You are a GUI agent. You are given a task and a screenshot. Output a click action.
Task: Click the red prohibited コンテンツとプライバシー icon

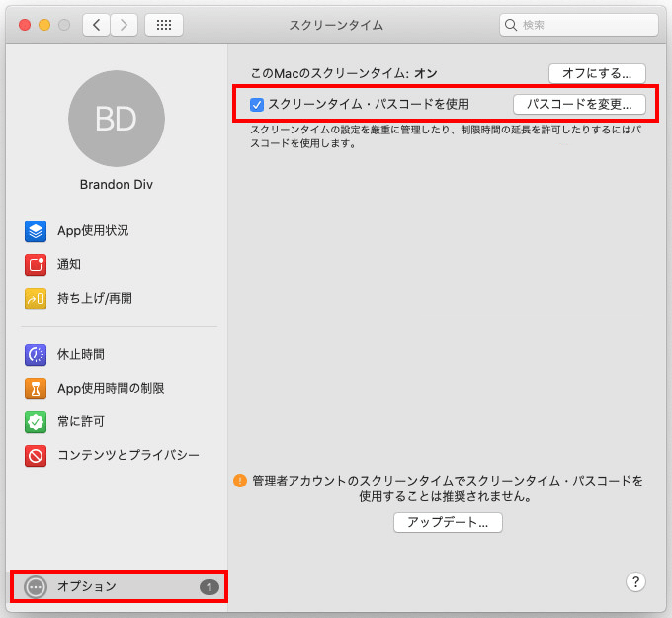point(36,455)
